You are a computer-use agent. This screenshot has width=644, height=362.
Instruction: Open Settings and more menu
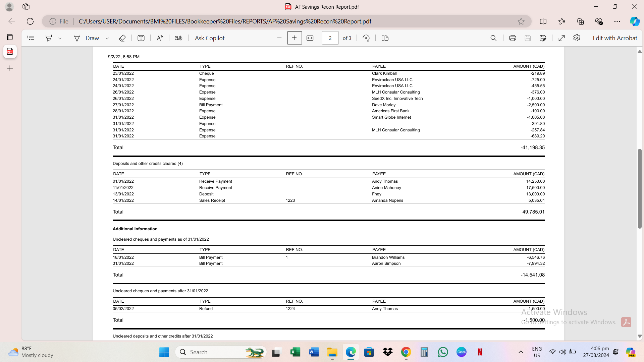click(x=617, y=21)
